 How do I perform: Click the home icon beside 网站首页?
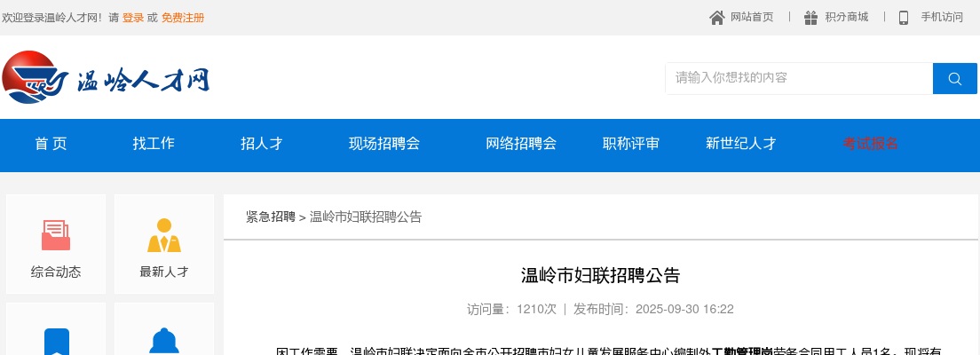coord(717,18)
